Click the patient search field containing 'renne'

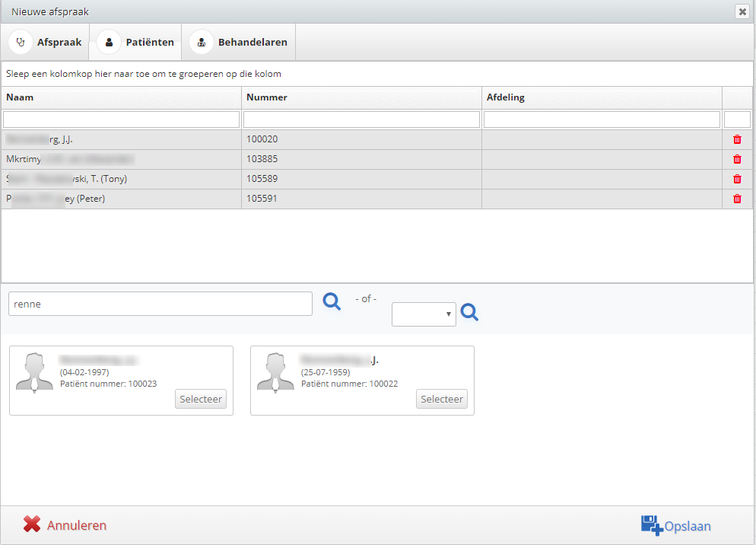pyautogui.click(x=160, y=304)
